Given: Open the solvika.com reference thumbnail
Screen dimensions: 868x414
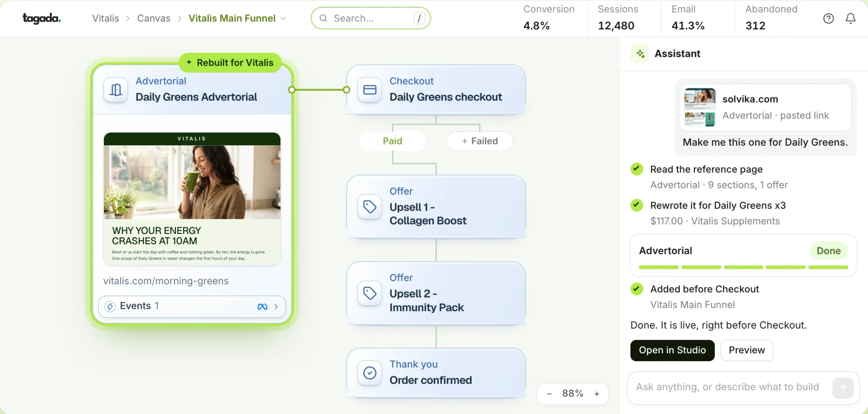Looking at the screenshot, I should click(x=699, y=107).
